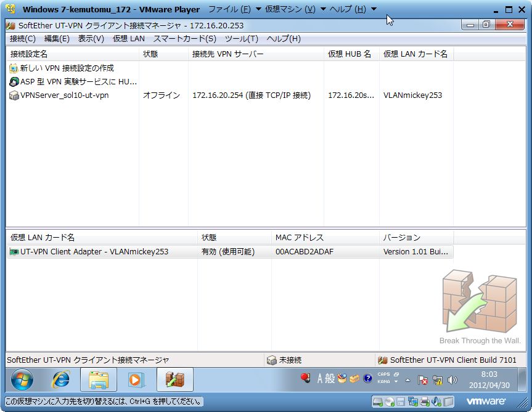Toggle the KANA lock indicator in language bar
532x412 pixels.
[x=383, y=381]
